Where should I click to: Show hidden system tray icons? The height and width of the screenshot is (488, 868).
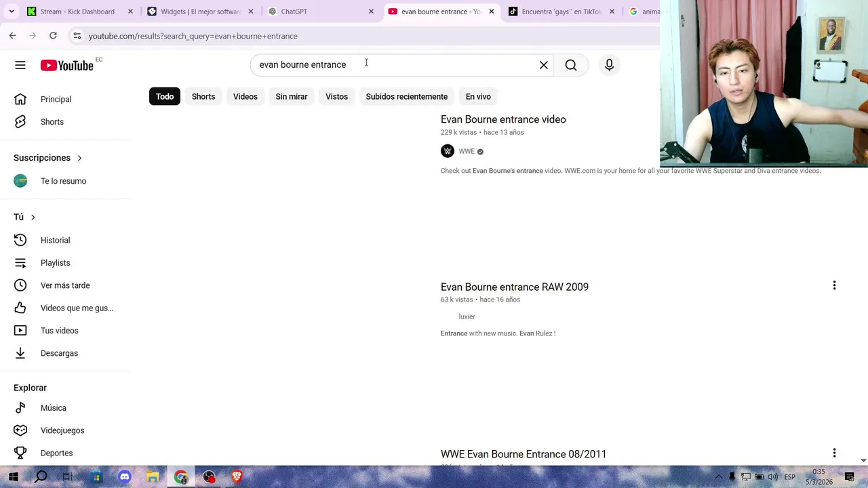click(x=719, y=477)
